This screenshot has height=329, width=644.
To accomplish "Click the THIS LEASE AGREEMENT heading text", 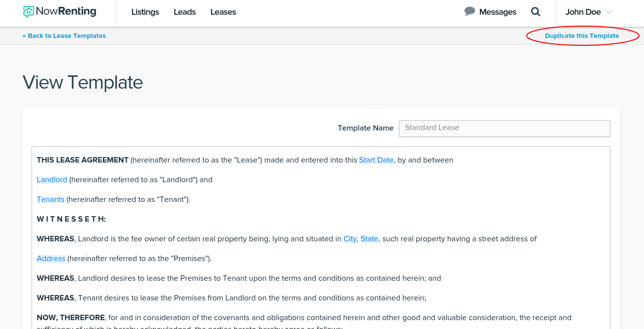I will [x=83, y=160].
